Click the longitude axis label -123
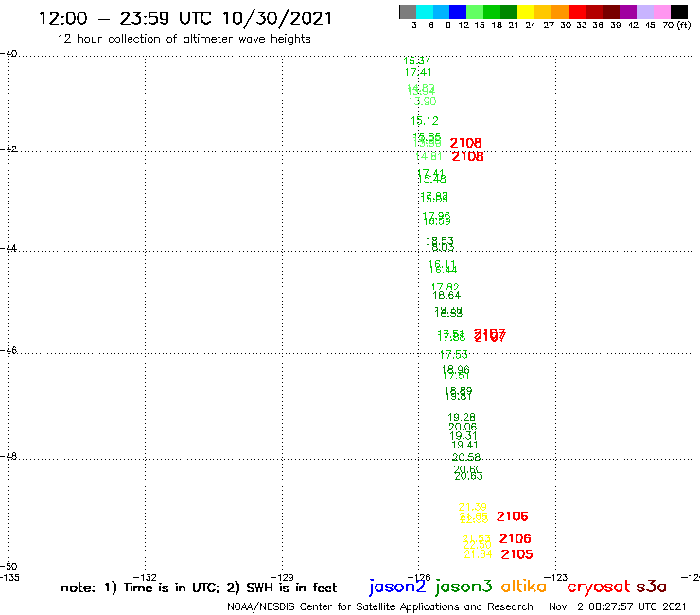This screenshot has width=700, height=615. point(556,577)
